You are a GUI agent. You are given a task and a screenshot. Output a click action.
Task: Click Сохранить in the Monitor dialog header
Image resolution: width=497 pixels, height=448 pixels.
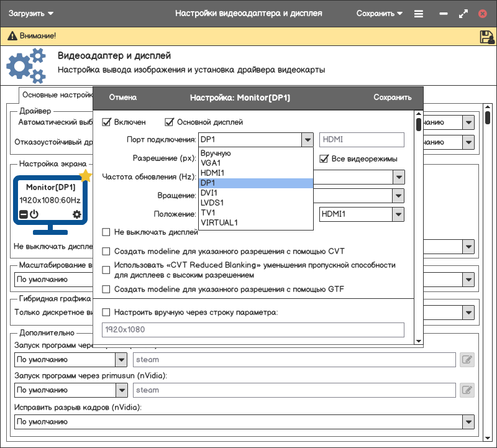pyautogui.click(x=392, y=98)
